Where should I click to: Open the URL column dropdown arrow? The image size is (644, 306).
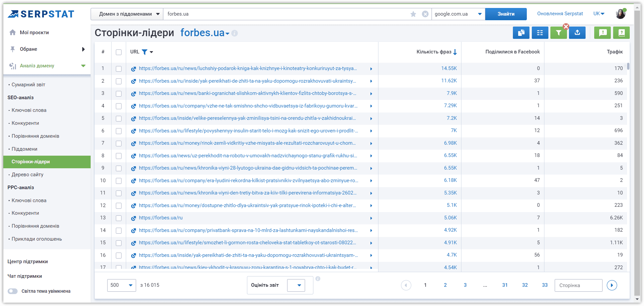pos(151,52)
